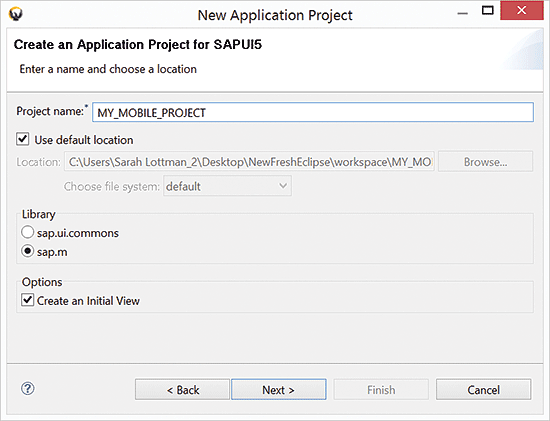Proceed with the Next > button
This screenshot has height=421, width=550.
pos(279,389)
